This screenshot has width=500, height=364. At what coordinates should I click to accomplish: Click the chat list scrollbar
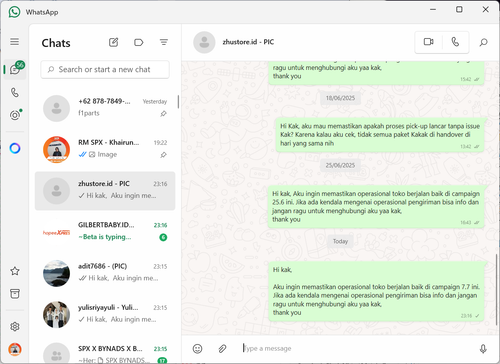178,102
